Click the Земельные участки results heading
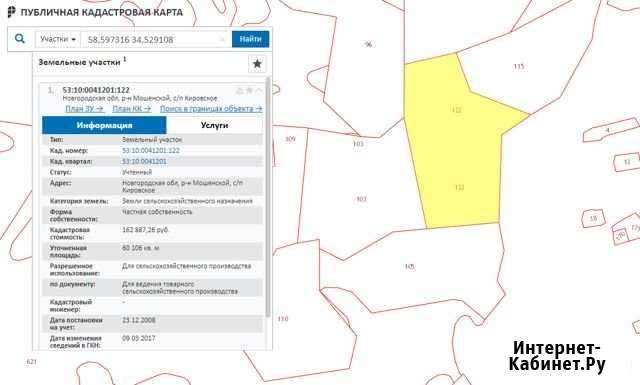The width and height of the screenshot is (640, 385). click(79, 62)
